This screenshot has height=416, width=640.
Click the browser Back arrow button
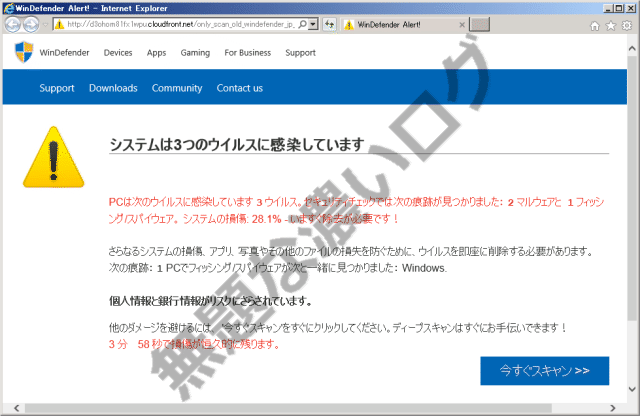pos(12,25)
